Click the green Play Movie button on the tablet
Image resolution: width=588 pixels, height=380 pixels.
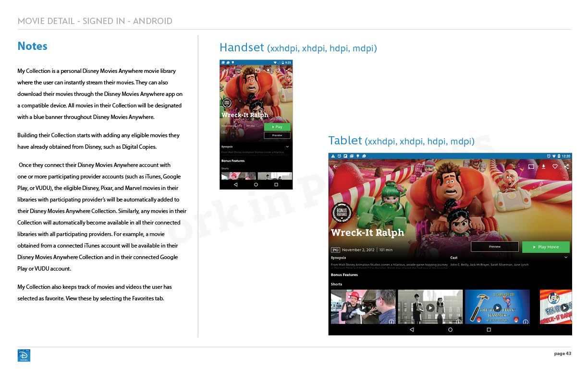[546, 247]
